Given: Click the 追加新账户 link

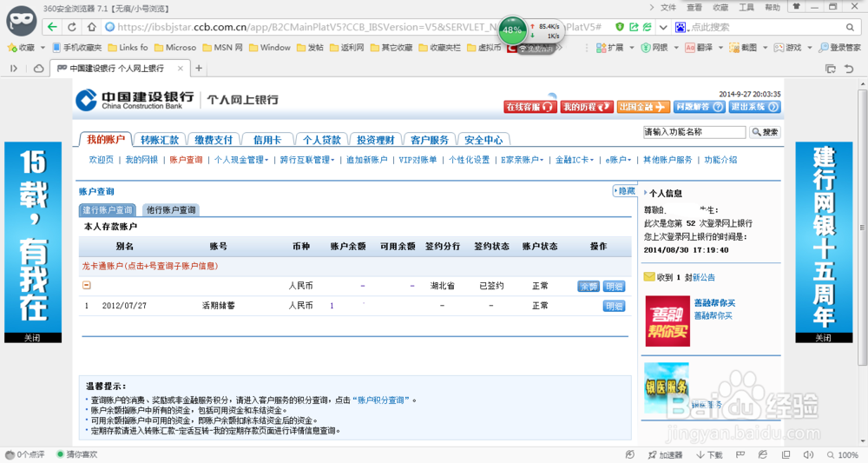Looking at the screenshot, I should 366,160.
